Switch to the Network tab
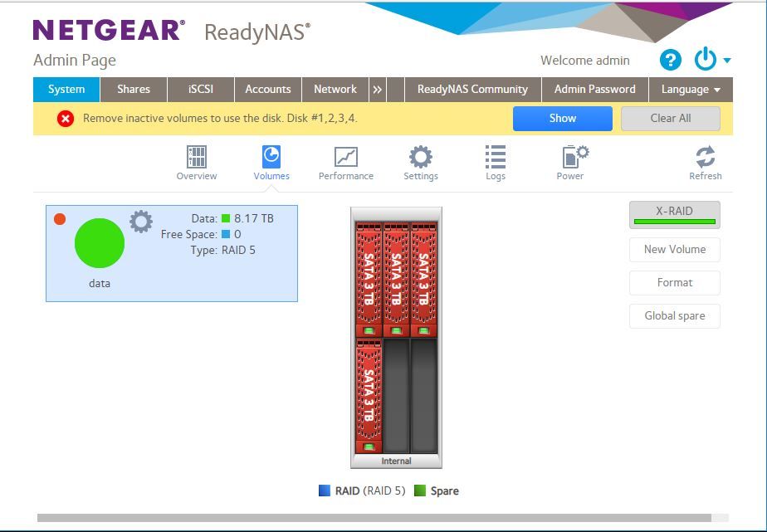This screenshot has width=767, height=532. 335,90
